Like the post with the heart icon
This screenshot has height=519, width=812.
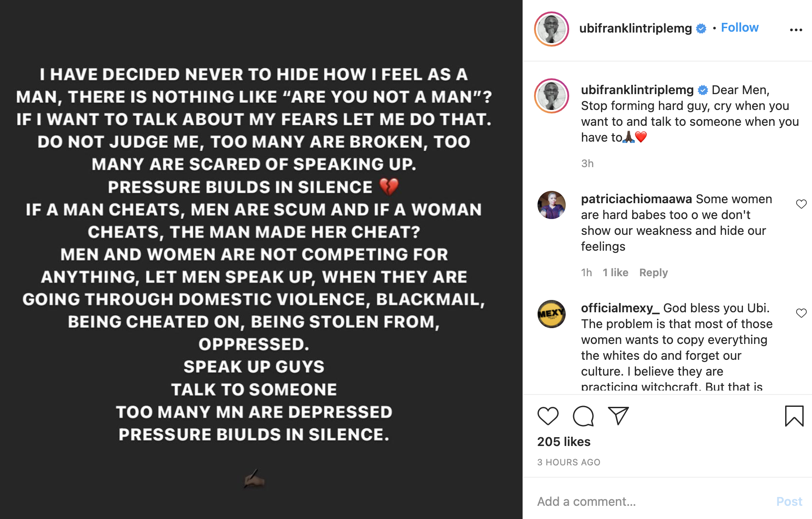pos(548,416)
